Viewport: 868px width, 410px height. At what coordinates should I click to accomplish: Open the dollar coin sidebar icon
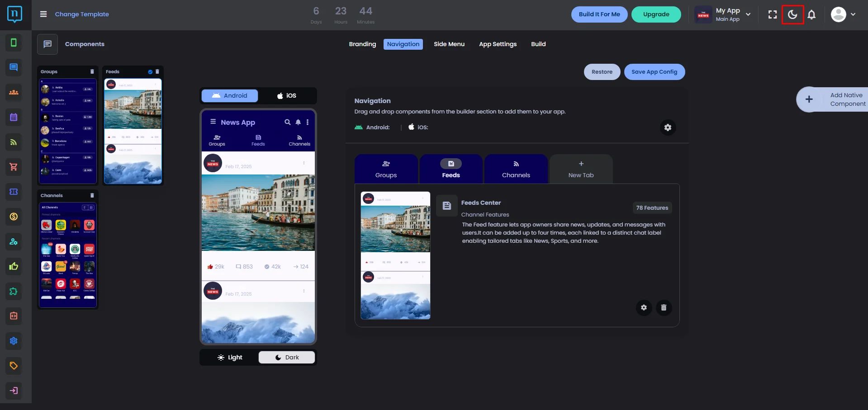[14, 217]
